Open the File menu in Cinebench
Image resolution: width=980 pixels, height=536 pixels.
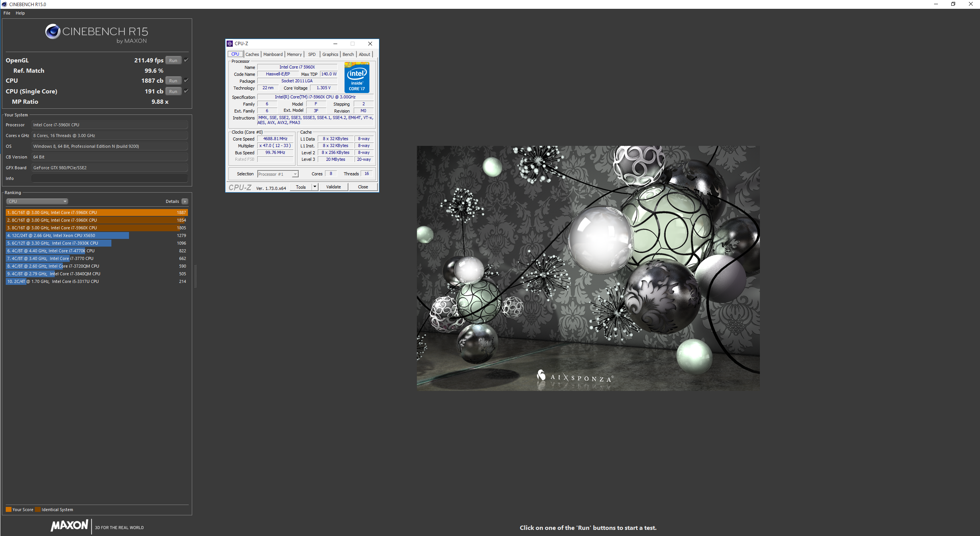7,13
